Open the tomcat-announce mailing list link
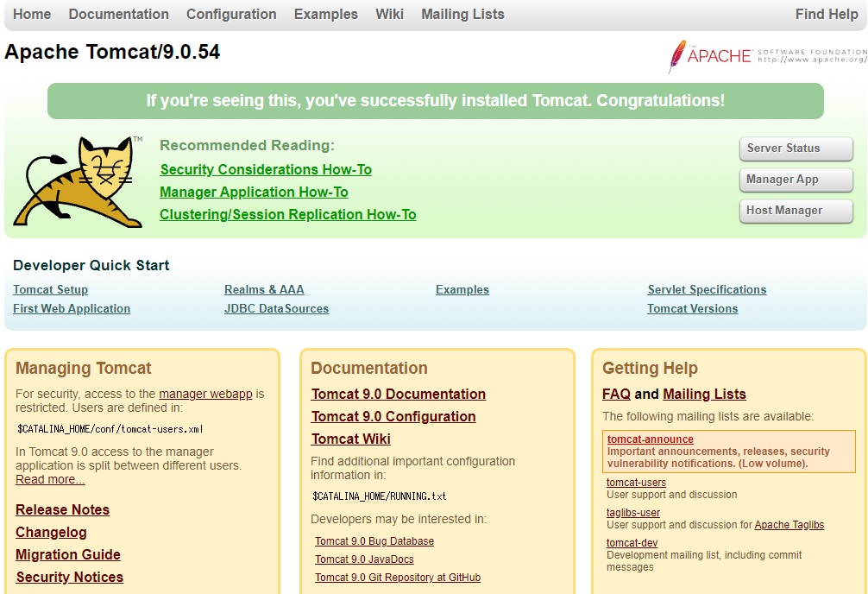 (x=651, y=439)
